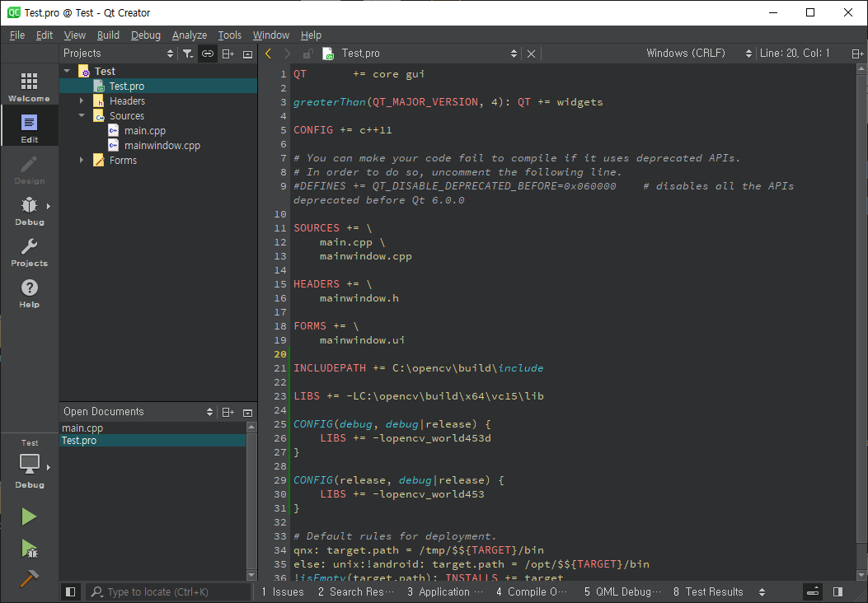
Task: Go forward in editor navigation history
Action: pos(288,54)
